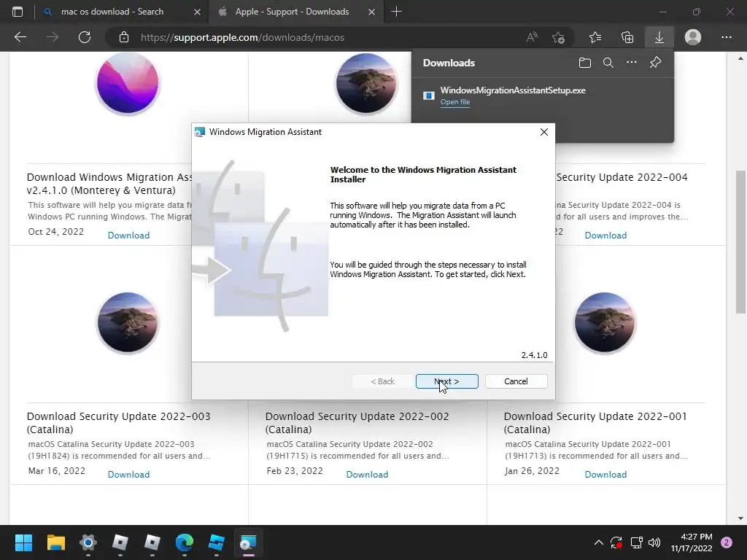Download Security Update 2022-004 link
This screenshot has height=560, width=747.
tap(605, 236)
